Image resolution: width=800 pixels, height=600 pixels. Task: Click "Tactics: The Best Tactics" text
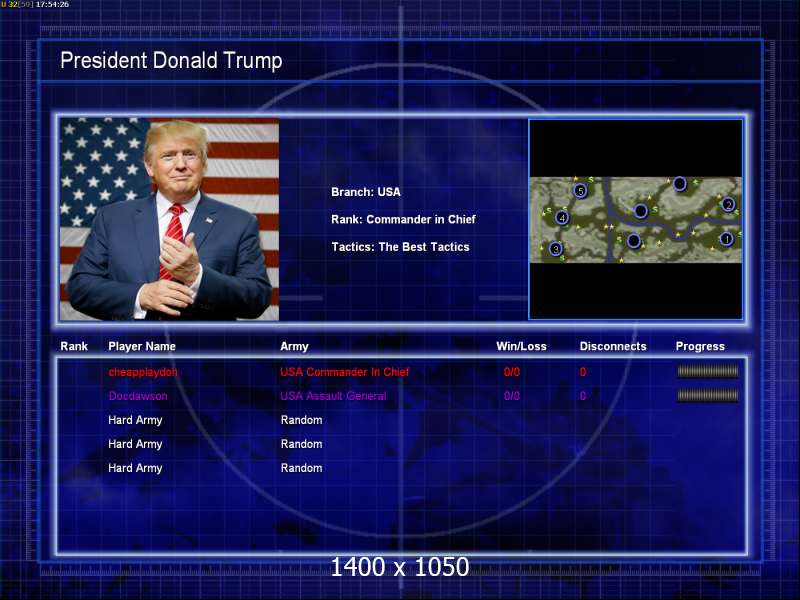tap(401, 247)
